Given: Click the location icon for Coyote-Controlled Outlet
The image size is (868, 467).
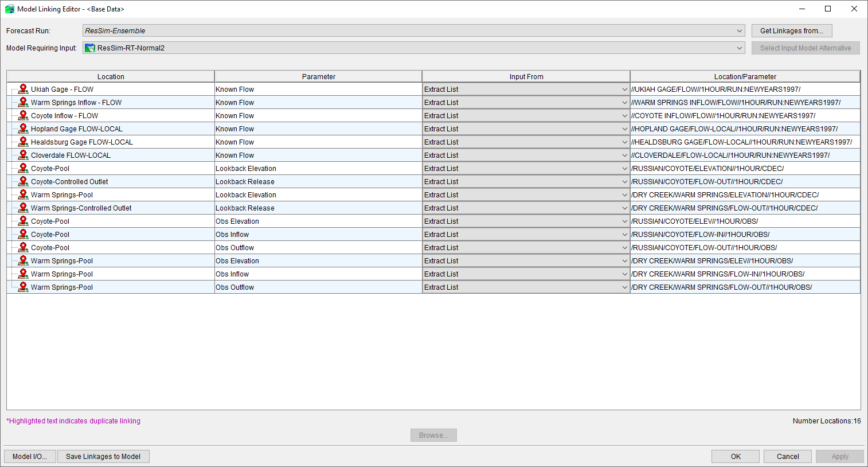Looking at the screenshot, I should (x=23, y=181).
